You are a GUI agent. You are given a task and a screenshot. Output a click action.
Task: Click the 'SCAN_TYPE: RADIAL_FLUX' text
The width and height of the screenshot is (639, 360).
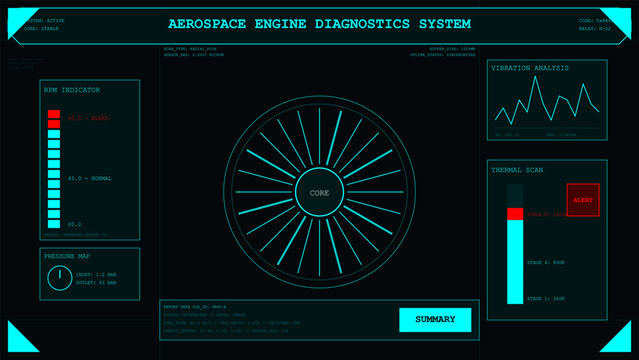pos(190,49)
